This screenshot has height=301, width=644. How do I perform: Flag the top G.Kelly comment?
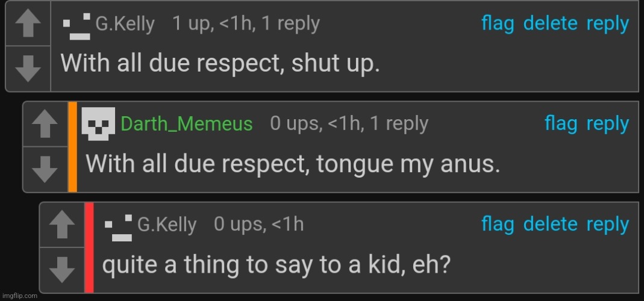coord(498,24)
